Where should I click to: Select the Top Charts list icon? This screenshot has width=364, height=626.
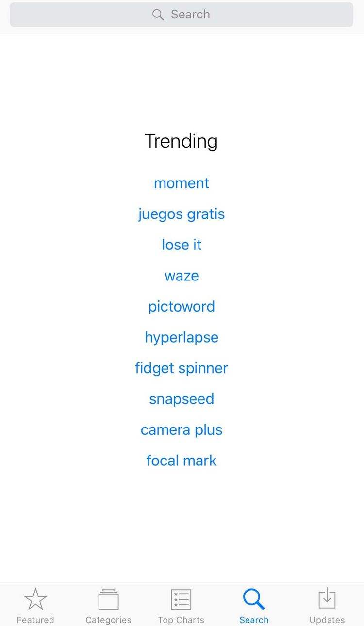(181, 599)
